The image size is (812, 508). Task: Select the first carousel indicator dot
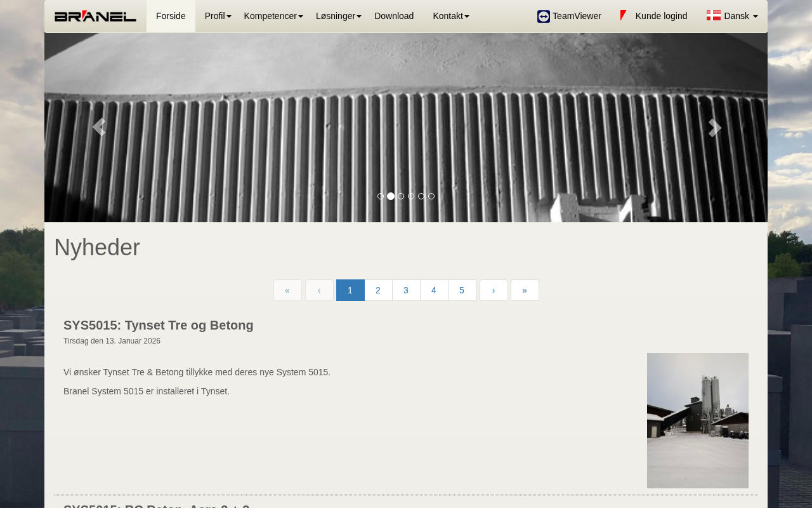(x=381, y=196)
